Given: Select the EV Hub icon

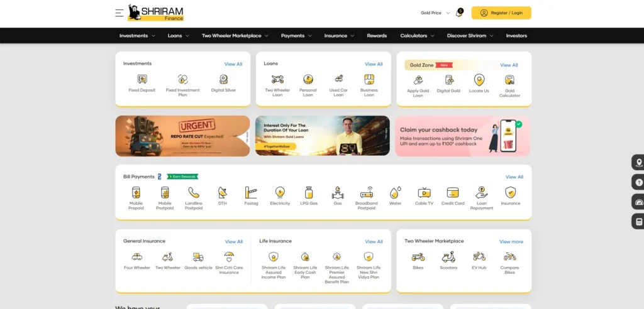Looking at the screenshot, I should pyautogui.click(x=479, y=257).
